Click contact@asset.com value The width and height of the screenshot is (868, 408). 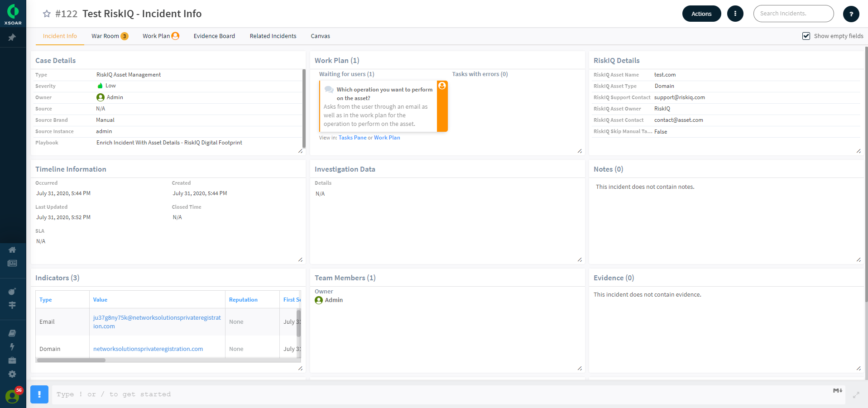678,120
